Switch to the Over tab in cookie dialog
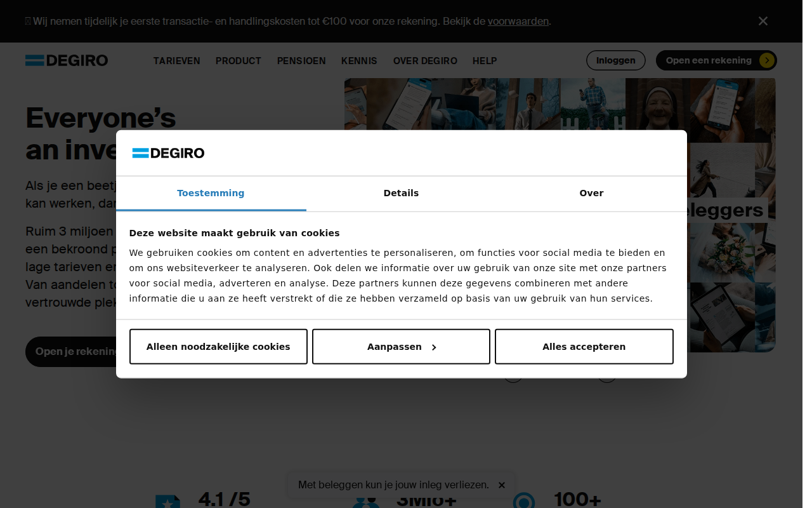812x508 pixels. (591, 193)
